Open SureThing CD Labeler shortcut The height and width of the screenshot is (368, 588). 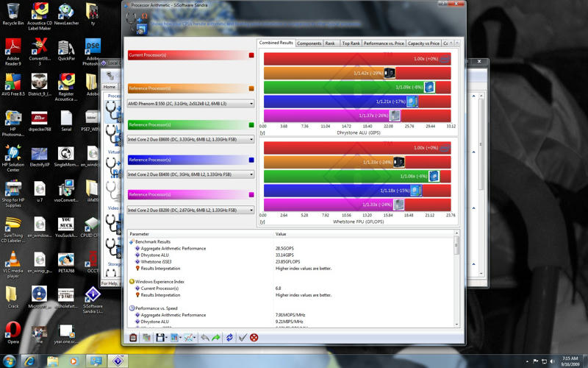click(x=13, y=229)
